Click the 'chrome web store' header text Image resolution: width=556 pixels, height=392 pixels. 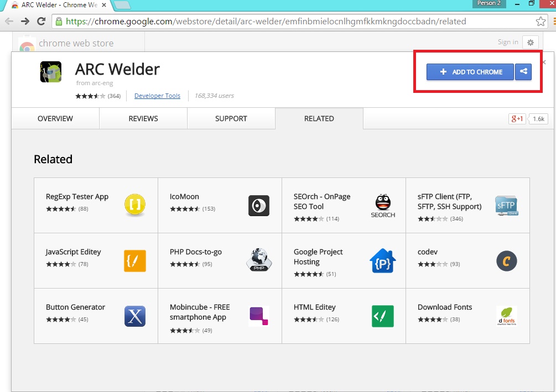click(x=76, y=43)
